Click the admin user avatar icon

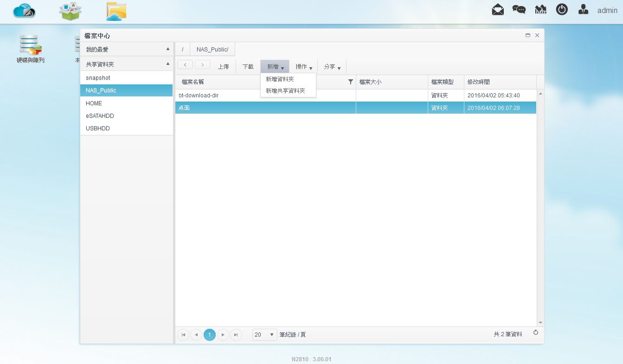(x=584, y=9)
